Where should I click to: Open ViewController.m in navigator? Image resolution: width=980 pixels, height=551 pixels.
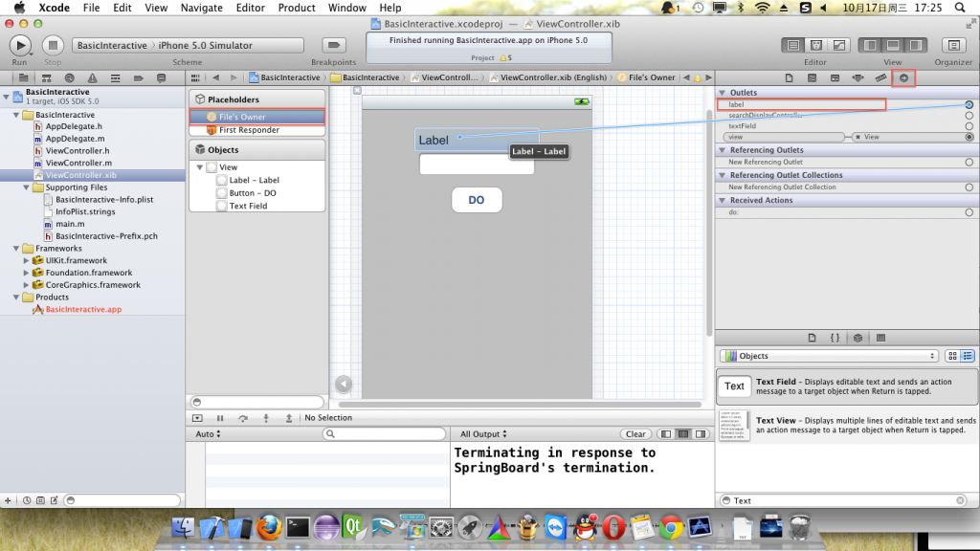coord(78,163)
